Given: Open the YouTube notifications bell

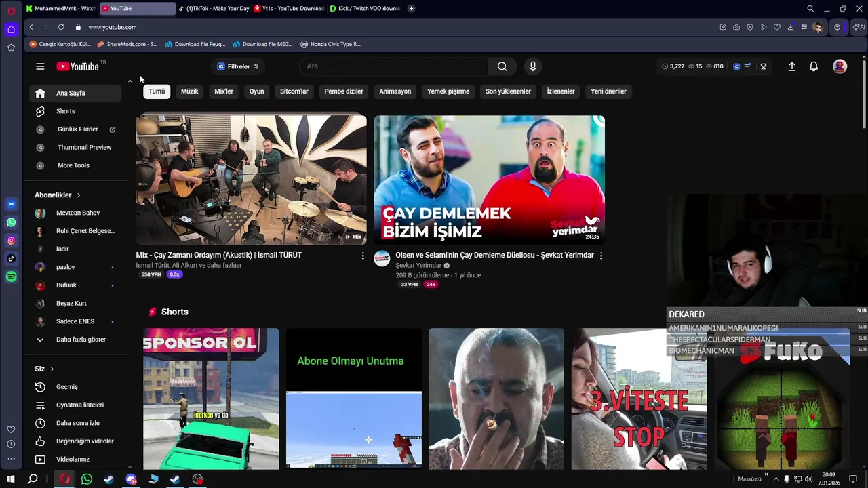Looking at the screenshot, I should [814, 66].
